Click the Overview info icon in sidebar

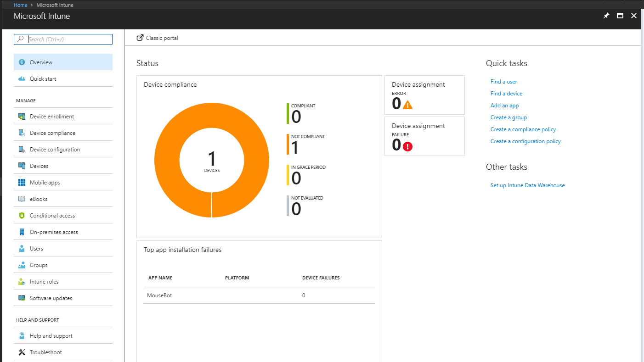pyautogui.click(x=22, y=62)
